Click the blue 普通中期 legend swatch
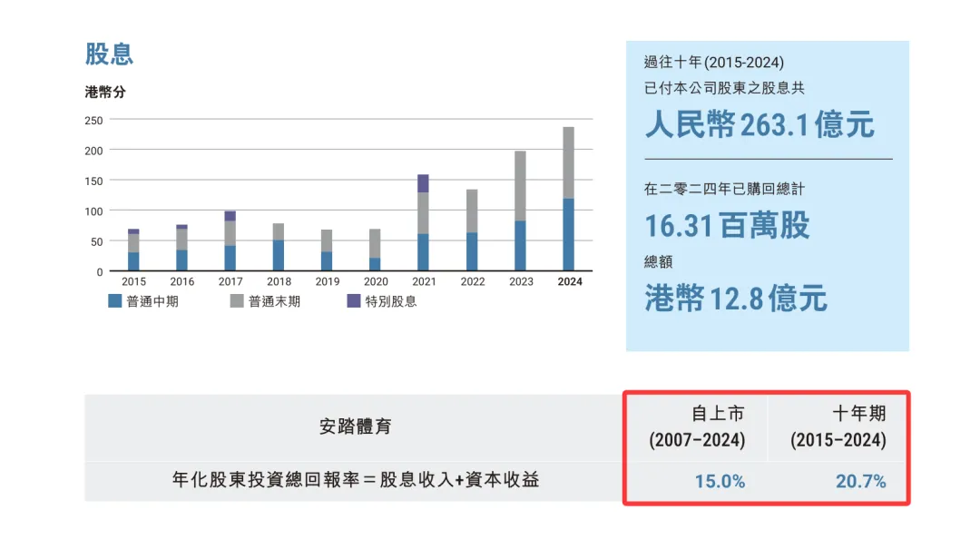This screenshot has height=539, width=980. pos(115,300)
